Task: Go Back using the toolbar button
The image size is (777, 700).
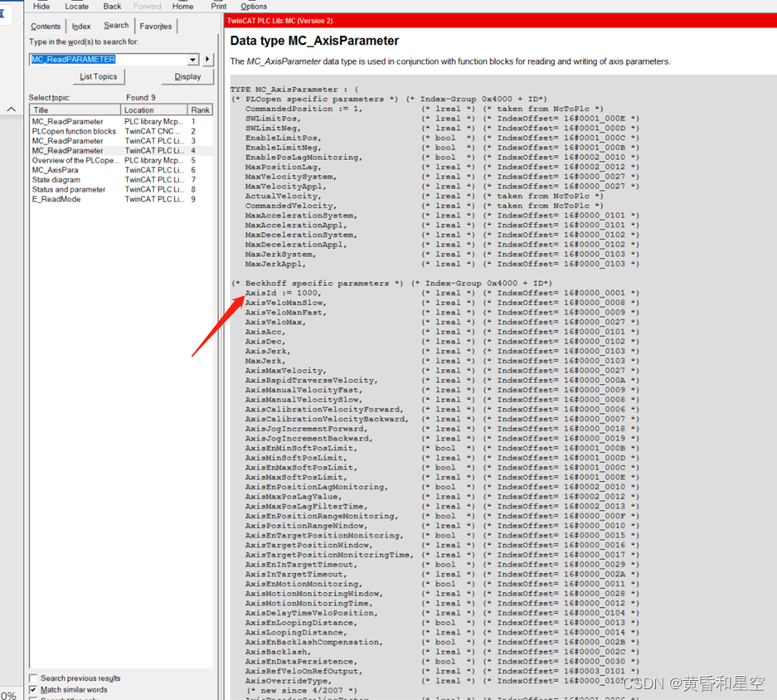Action: (112, 6)
